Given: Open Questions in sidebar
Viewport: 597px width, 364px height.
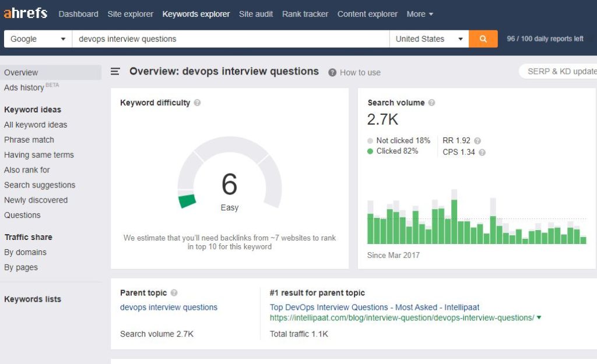Looking at the screenshot, I should pos(22,215).
